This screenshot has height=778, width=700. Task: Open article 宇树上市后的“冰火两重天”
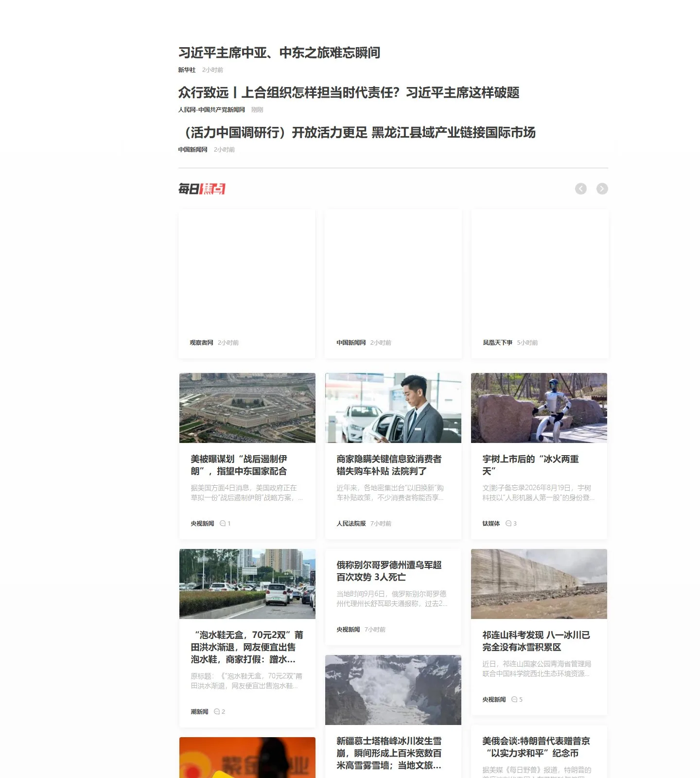530,465
